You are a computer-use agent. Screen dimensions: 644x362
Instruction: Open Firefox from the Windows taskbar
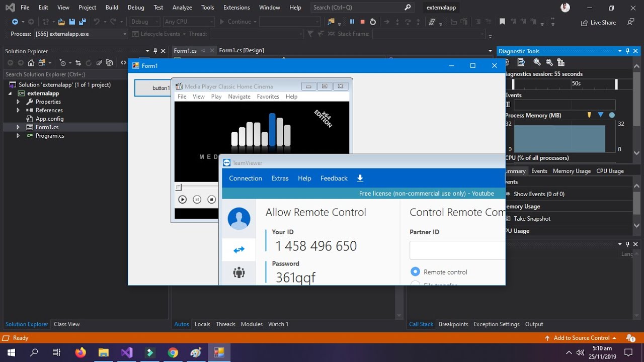pyautogui.click(x=80, y=352)
